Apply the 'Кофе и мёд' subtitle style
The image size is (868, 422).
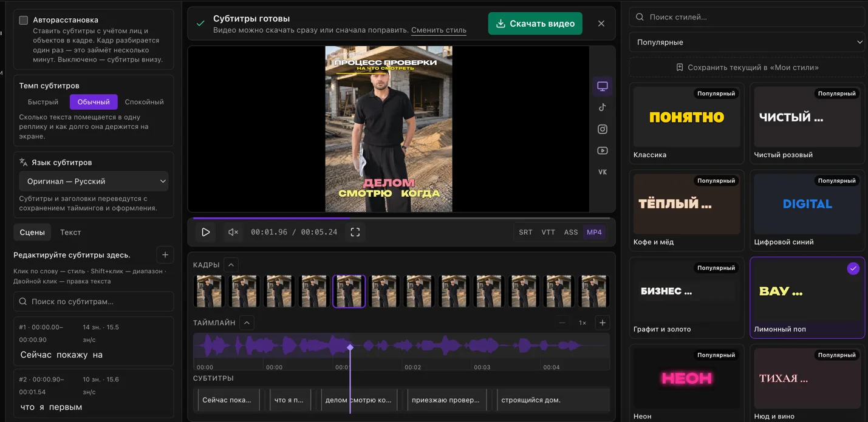pos(687,211)
